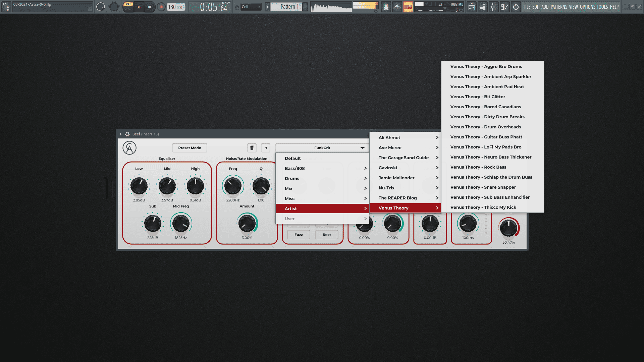The height and width of the screenshot is (362, 644).
Task: Click the oscilloscope waveform display
Action: [x=331, y=7]
